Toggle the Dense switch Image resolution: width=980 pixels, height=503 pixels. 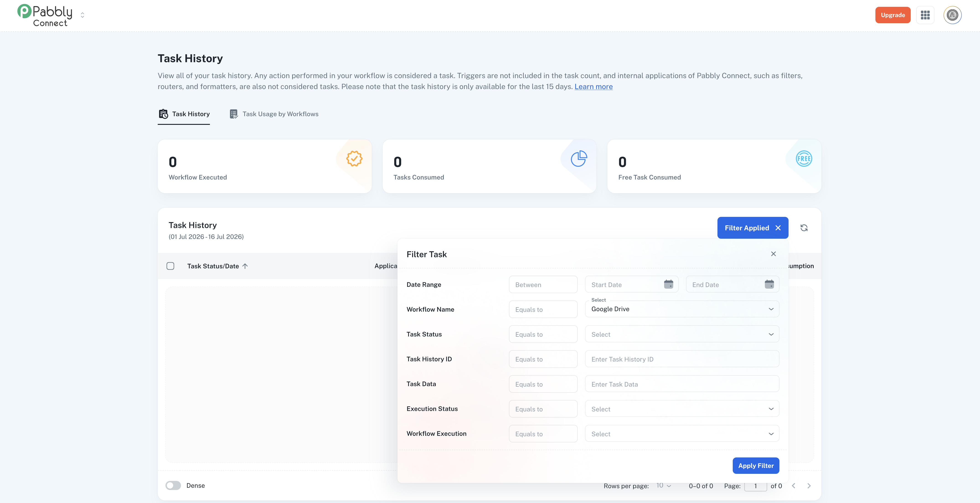(173, 485)
